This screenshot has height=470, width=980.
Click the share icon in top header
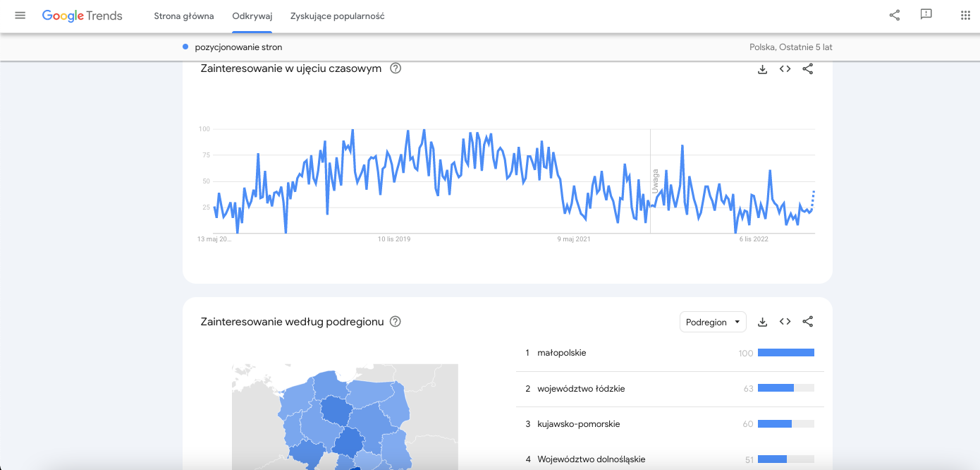[x=894, y=16]
